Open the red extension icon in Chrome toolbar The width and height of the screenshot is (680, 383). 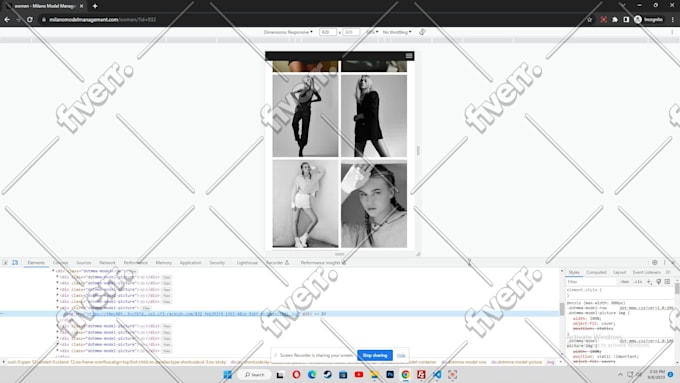[x=603, y=20]
